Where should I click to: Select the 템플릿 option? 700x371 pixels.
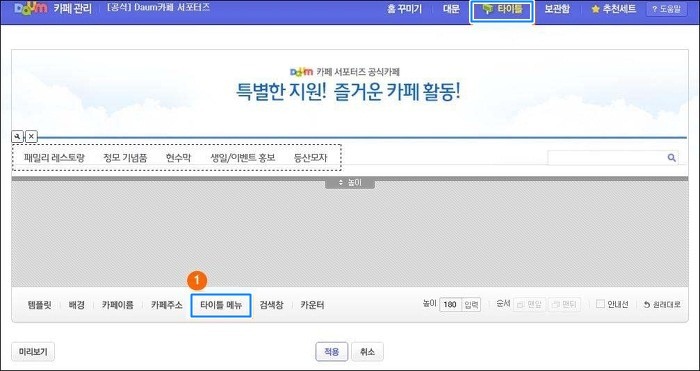(x=39, y=305)
